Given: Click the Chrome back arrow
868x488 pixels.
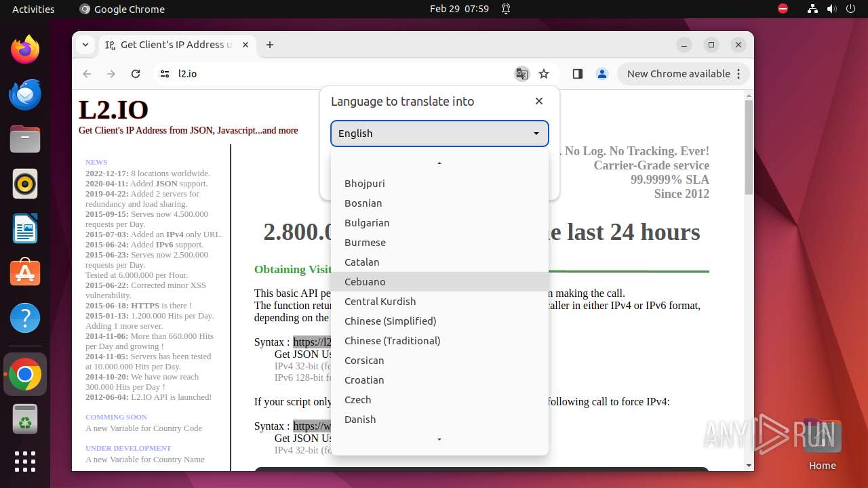Looking at the screenshot, I should click(x=87, y=74).
